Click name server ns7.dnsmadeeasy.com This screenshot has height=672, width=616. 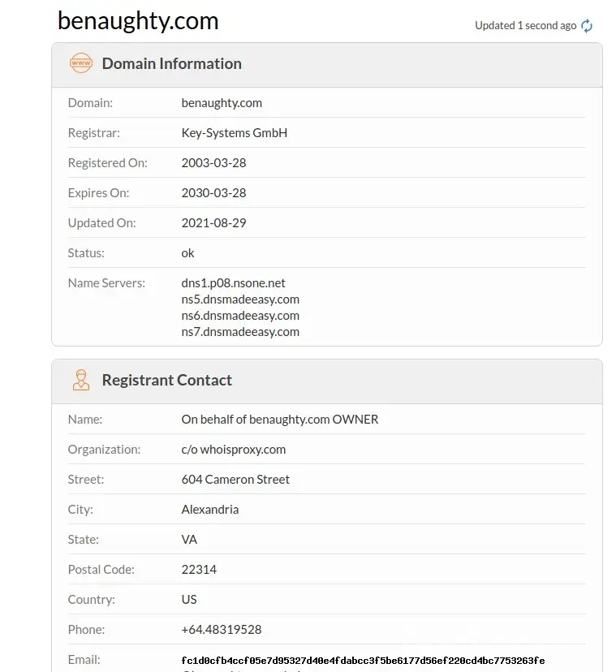[240, 332]
